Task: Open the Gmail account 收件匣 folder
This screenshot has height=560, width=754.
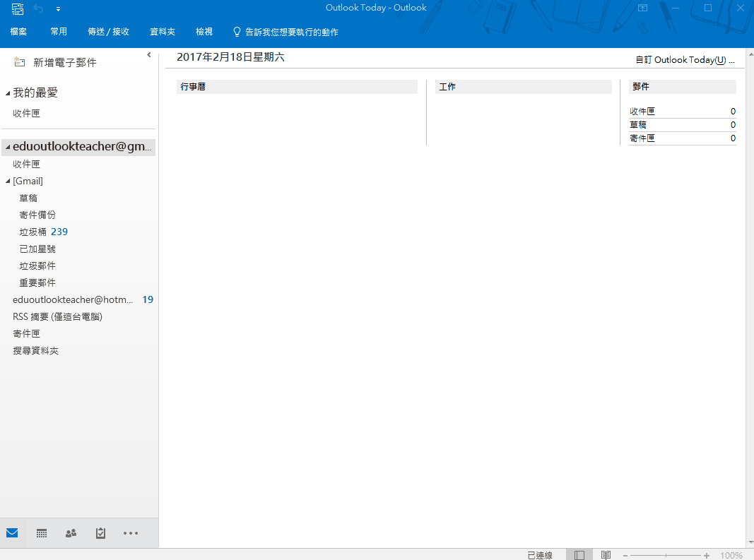Action: click(x=26, y=165)
